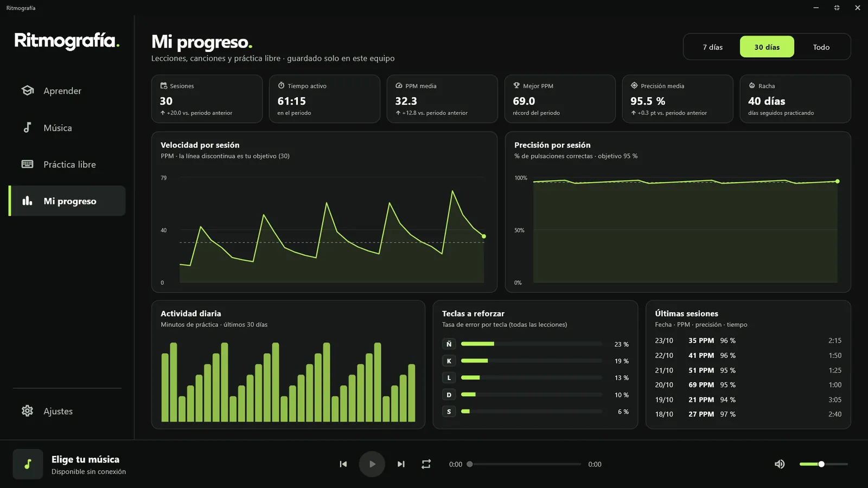868x488 pixels.
Task: Click the trophy icon on Mejor PPM
Action: coord(516,86)
